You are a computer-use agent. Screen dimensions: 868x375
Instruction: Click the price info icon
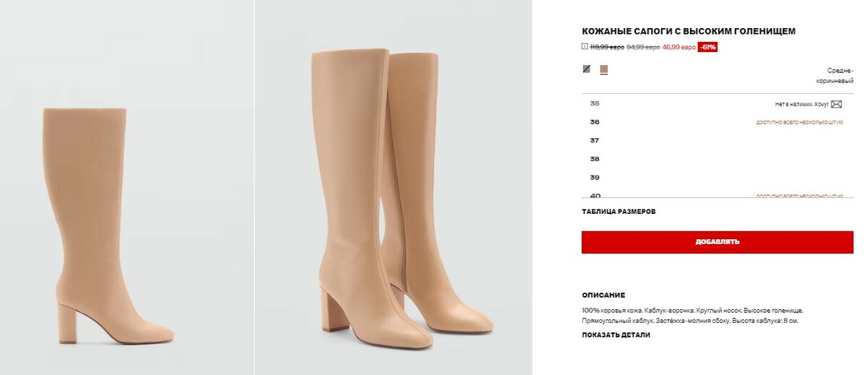pos(584,47)
